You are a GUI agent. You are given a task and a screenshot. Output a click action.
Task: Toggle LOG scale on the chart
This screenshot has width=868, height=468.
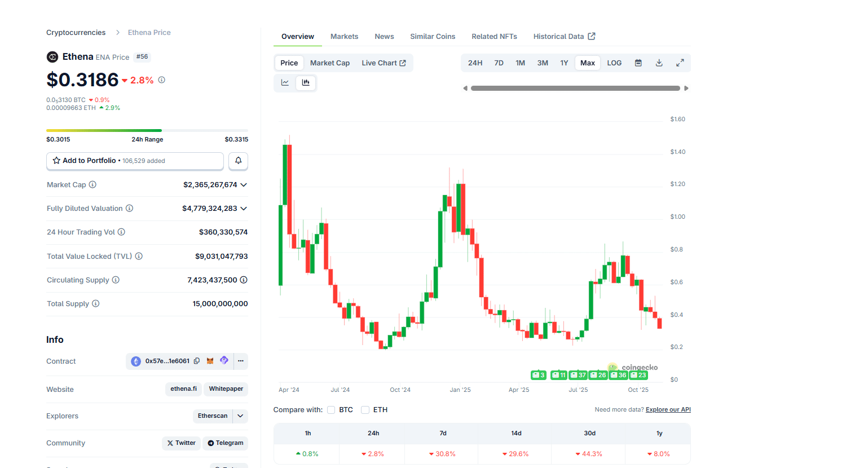pyautogui.click(x=614, y=63)
